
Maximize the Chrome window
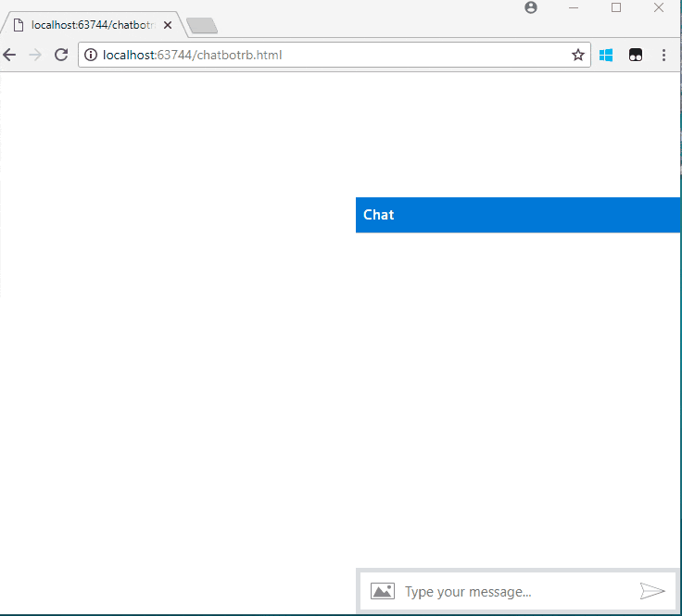tap(616, 7)
